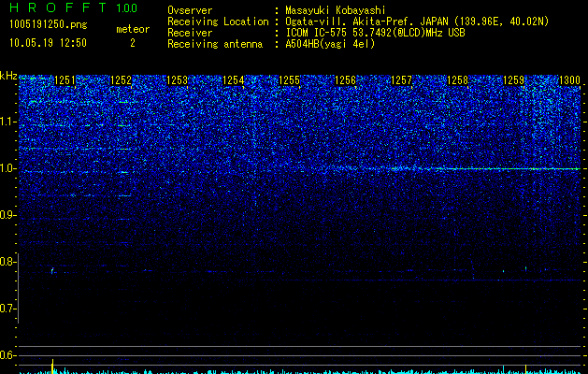Click the A504HB(yagi 4el) antenna text
This screenshot has width=588, height=374.
pos(330,44)
